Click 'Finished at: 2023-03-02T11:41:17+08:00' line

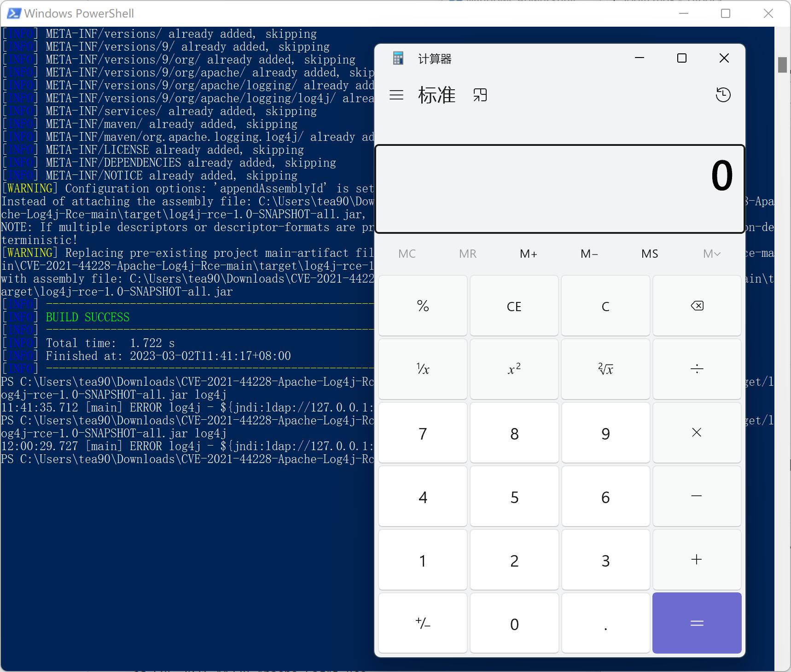tap(168, 356)
